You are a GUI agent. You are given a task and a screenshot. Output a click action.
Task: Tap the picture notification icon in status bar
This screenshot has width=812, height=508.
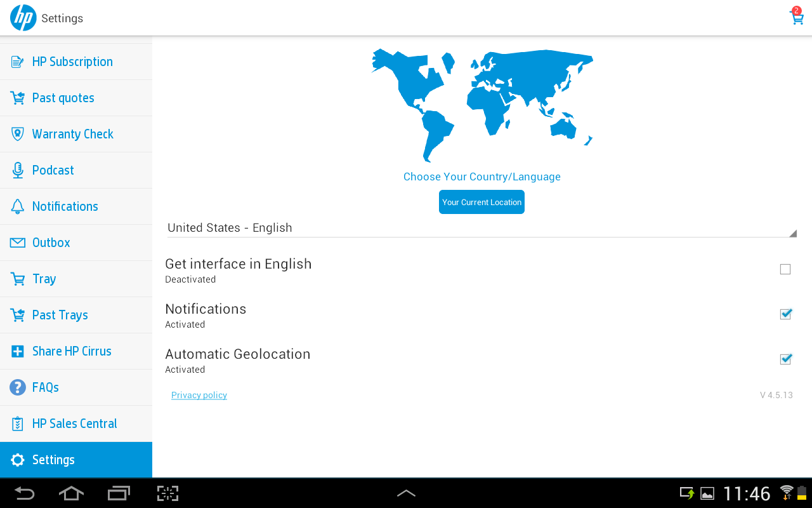707,493
